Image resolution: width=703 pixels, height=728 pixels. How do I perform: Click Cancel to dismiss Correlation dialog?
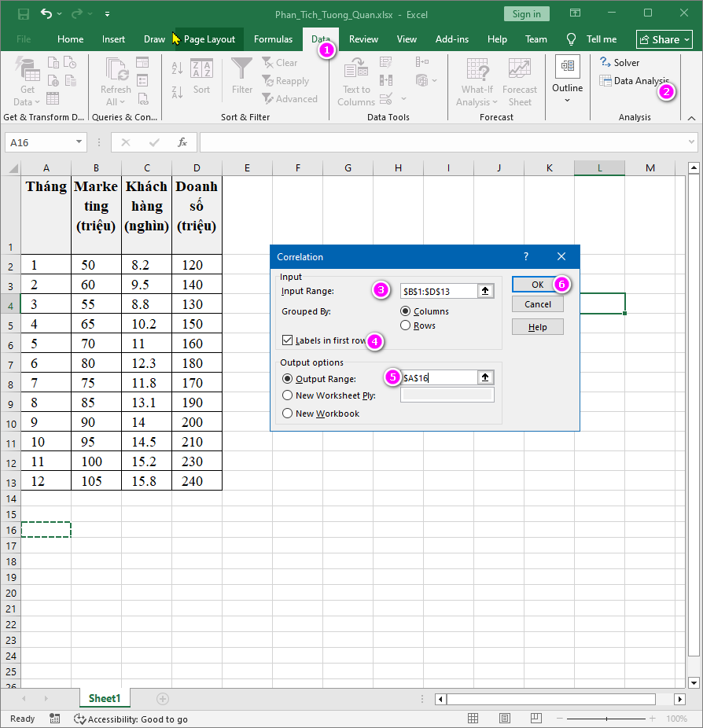pyautogui.click(x=537, y=304)
